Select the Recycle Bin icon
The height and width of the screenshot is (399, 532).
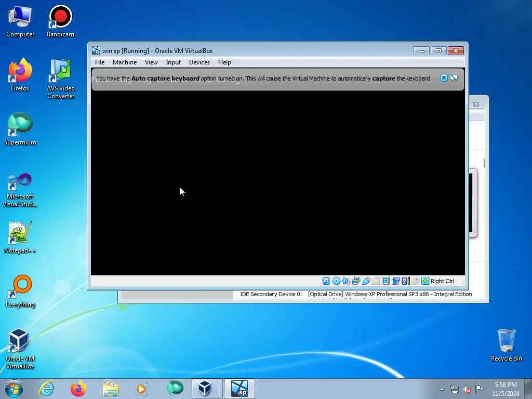click(506, 345)
